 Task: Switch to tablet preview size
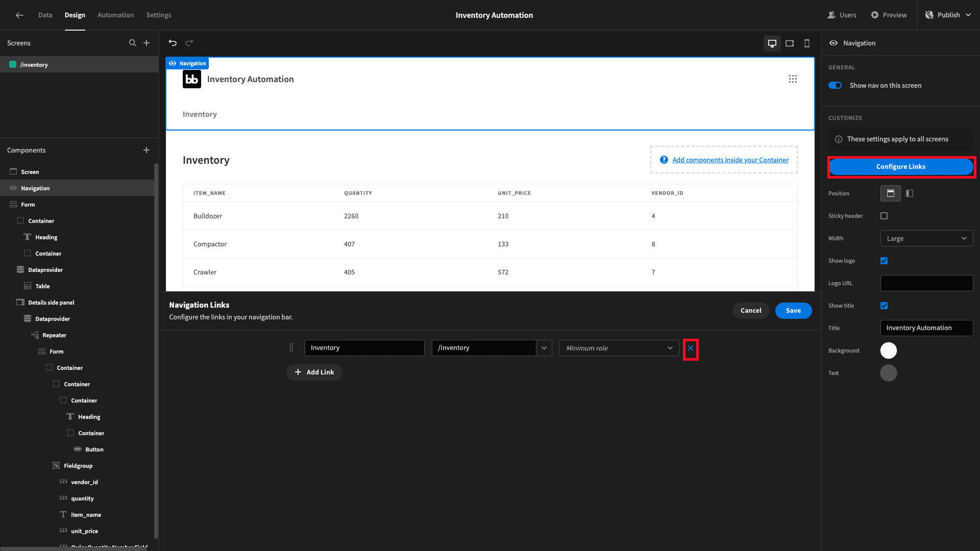click(790, 43)
